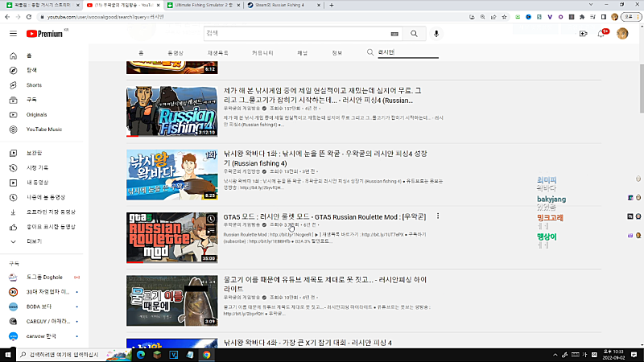The height and width of the screenshot is (362, 644).
Task: Open the on-screen keyboard in search box
Action: click(394, 34)
